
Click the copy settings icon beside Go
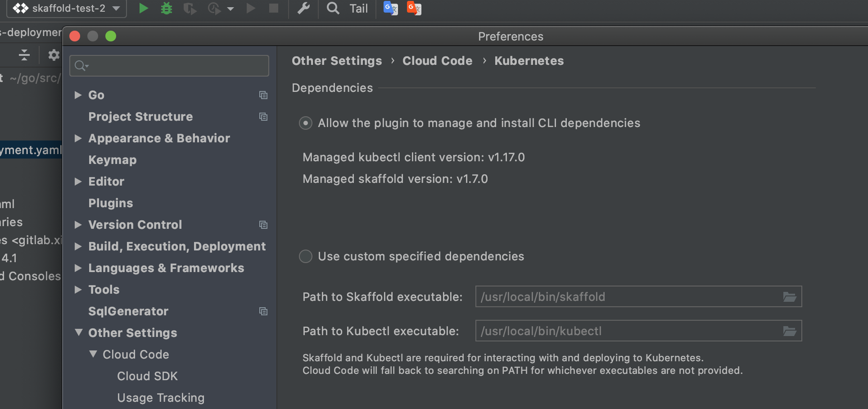click(x=263, y=95)
